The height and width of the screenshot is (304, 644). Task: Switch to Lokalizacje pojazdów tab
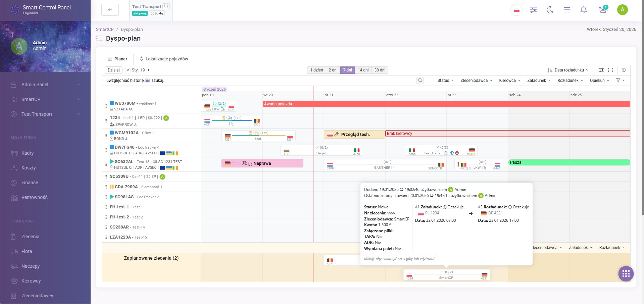point(164,59)
